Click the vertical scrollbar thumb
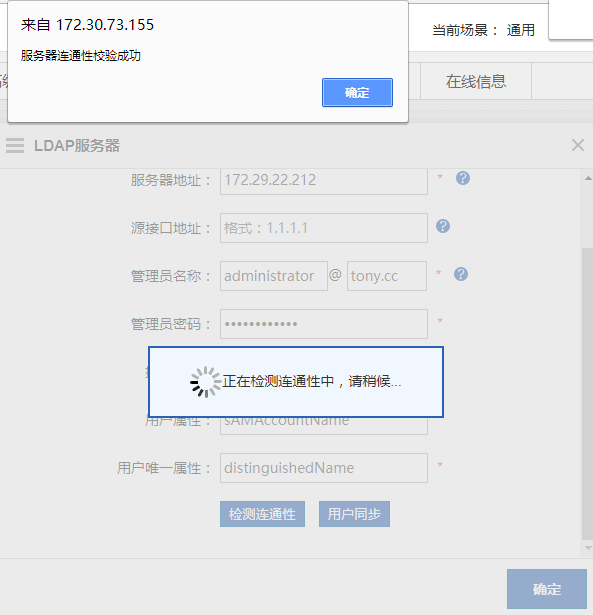This screenshot has height=615, width=593. coord(588,393)
